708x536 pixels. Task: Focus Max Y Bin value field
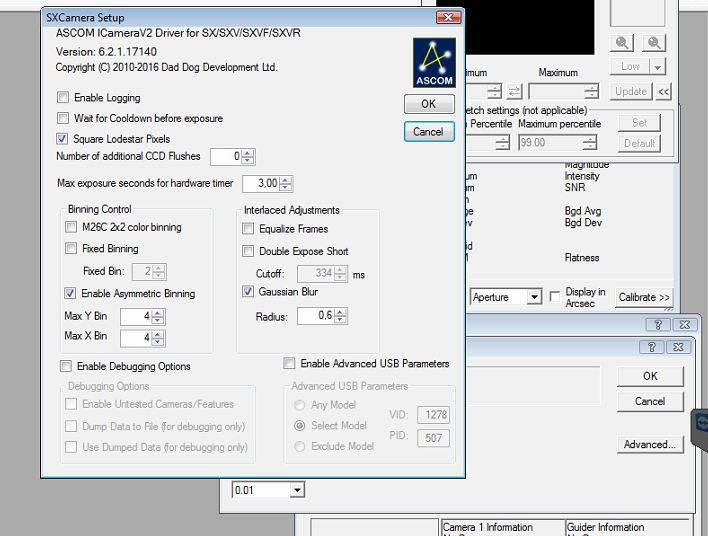(x=136, y=317)
